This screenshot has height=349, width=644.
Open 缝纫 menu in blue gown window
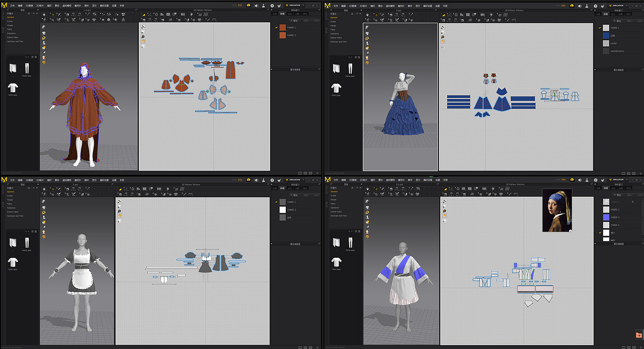pos(372,5)
